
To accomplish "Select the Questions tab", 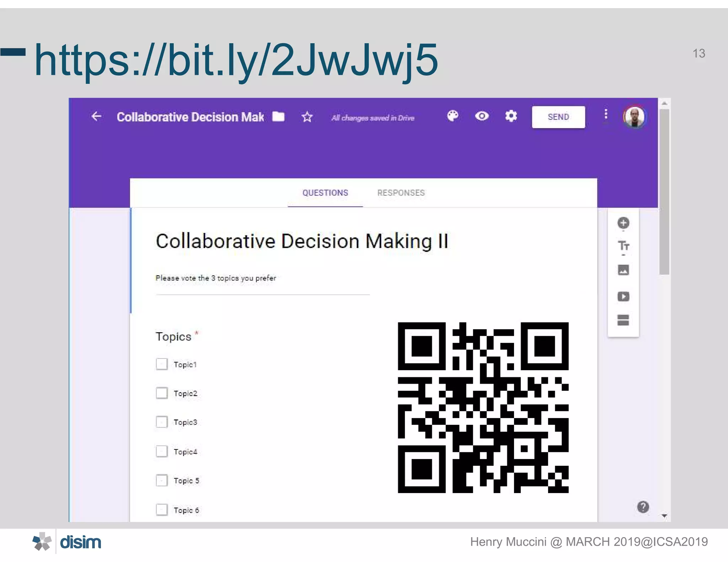I will (325, 193).
